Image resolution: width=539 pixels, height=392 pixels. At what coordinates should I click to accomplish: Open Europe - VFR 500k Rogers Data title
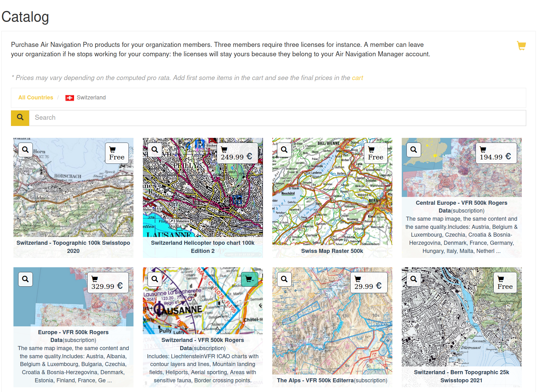(x=73, y=336)
